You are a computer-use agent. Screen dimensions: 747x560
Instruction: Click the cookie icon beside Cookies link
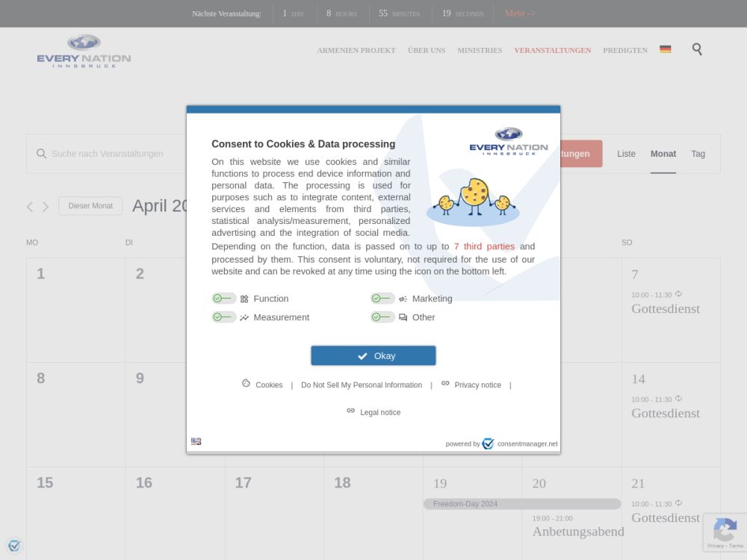coord(246,384)
